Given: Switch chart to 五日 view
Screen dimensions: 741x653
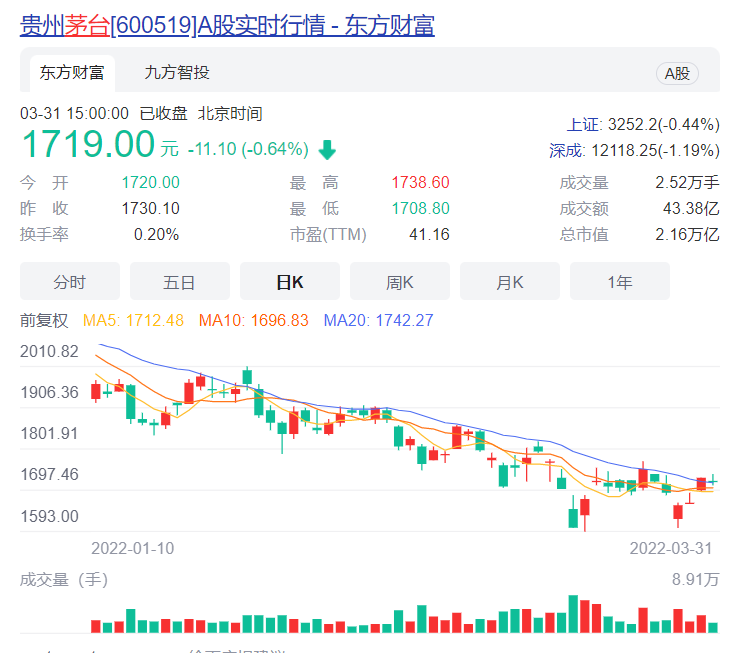Looking at the screenshot, I should 180,282.
